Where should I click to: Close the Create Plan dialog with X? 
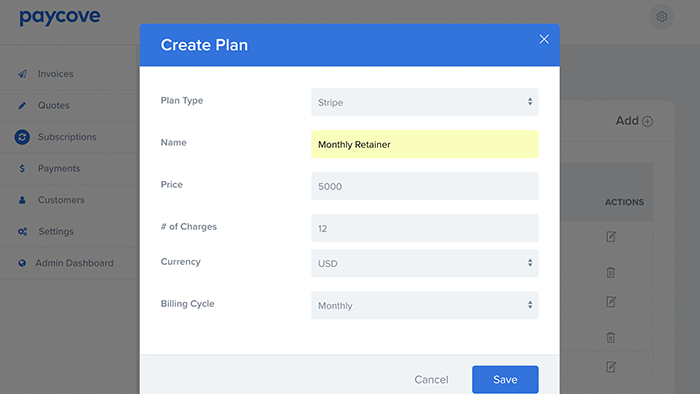point(544,39)
